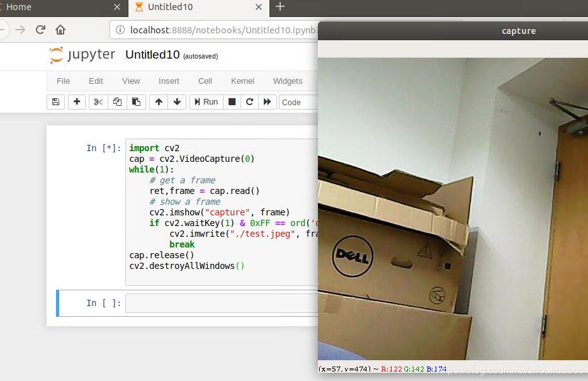Open the cell type dropdown showing Code
This screenshot has width=588, height=381.
(297, 101)
